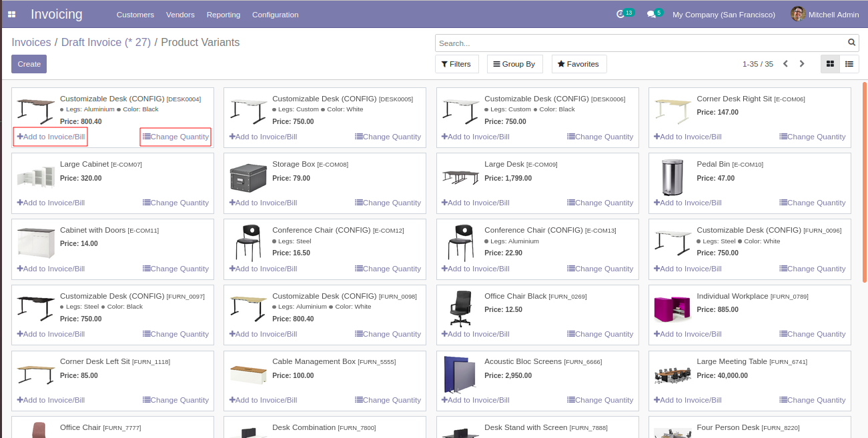Viewport: 868px width, 438px height.
Task: Change Quantity for Large Cabinet
Action: (x=176, y=203)
